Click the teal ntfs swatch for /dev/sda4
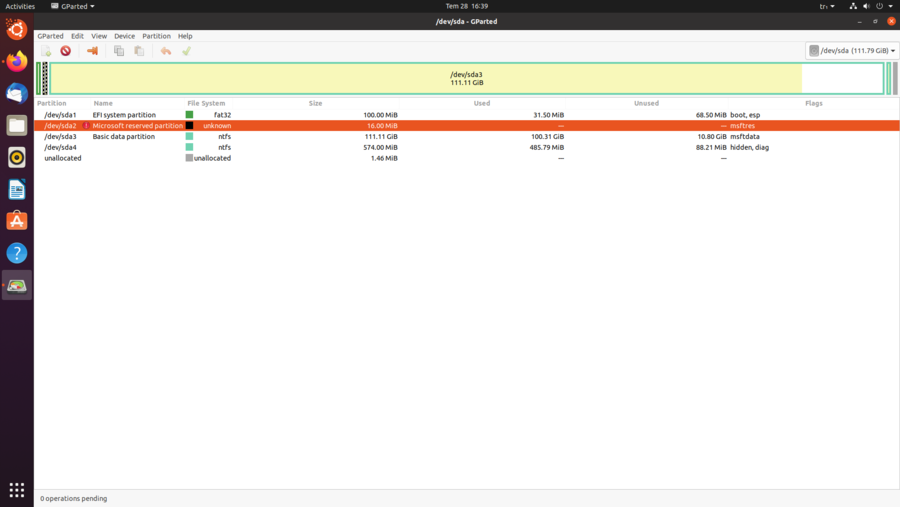The width and height of the screenshot is (900, 507). pos(189,148)
